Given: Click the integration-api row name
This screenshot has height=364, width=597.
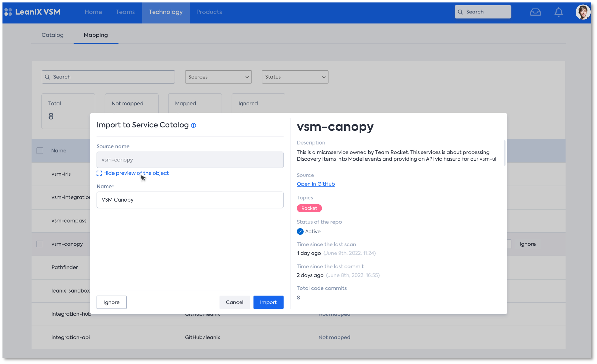Looking at the screenshot, I should point(70,337).
